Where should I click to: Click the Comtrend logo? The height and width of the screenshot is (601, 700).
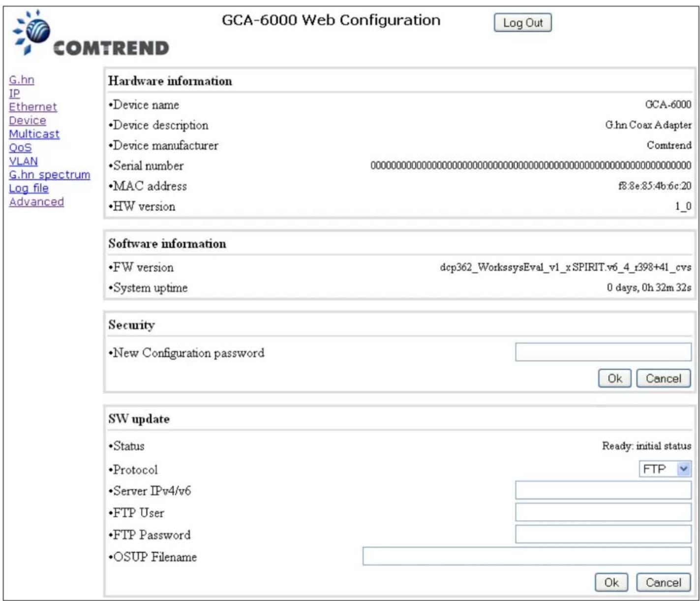[x=91, y=33]
